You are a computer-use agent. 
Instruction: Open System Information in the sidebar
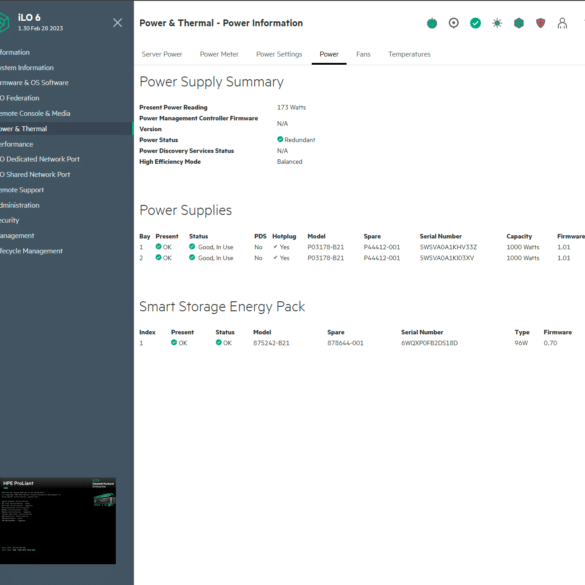(x=27, y=68)
